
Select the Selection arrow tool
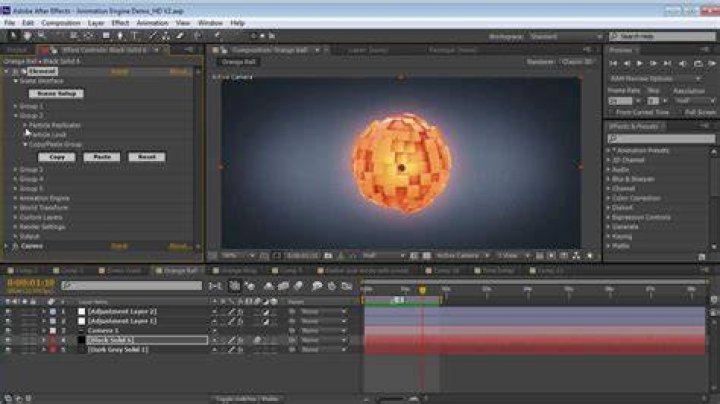pyautogui.click(x=12, y=36)
